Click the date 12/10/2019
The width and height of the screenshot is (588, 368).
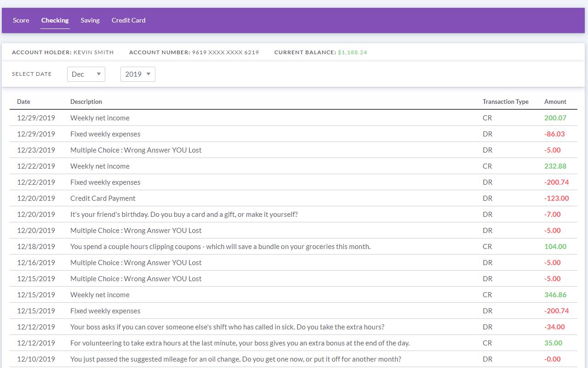click(x=36, y=359)
